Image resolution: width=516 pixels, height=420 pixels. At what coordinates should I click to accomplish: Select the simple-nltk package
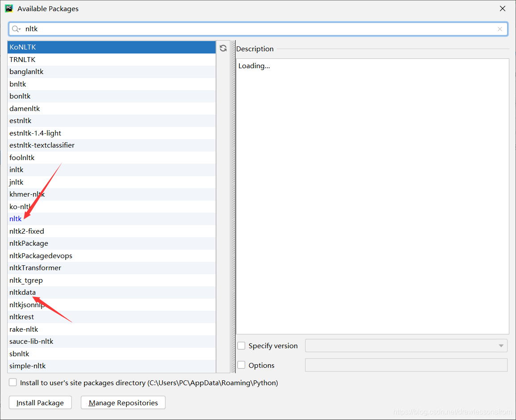coord(112,366)
